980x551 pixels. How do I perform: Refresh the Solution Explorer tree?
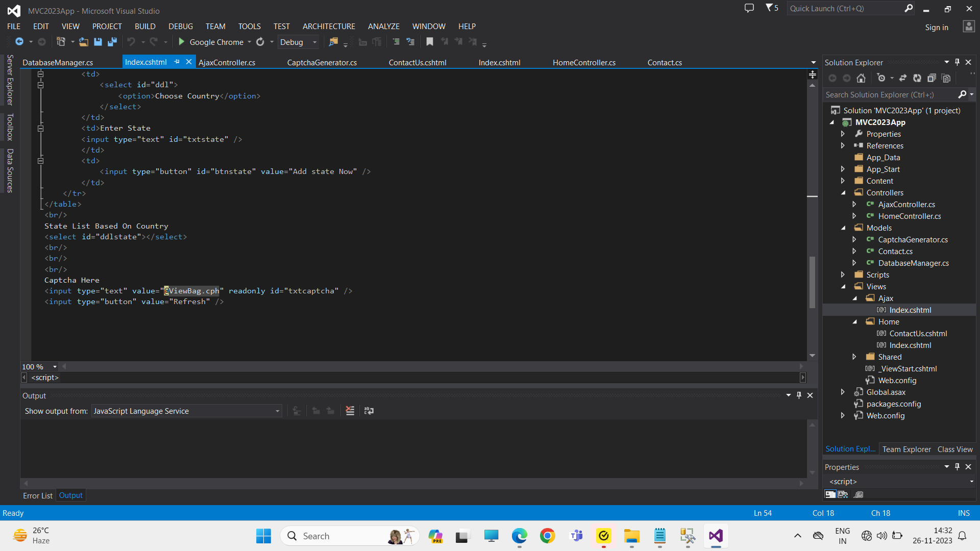pyautogui.click(x=917, y=78)
